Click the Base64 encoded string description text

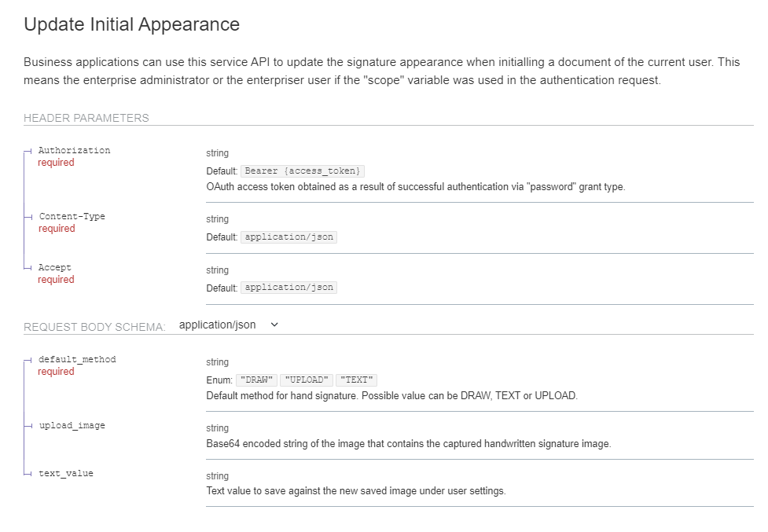pos(408,443)
